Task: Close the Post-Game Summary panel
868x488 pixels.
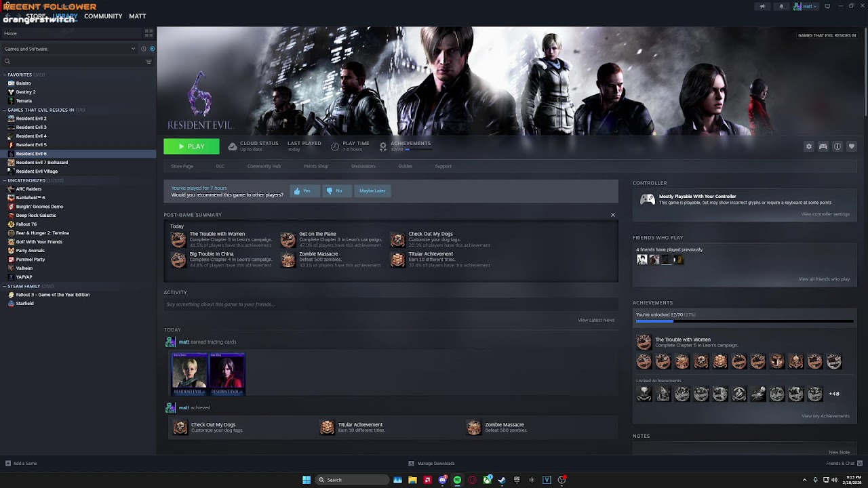Action: click(613, 215)
